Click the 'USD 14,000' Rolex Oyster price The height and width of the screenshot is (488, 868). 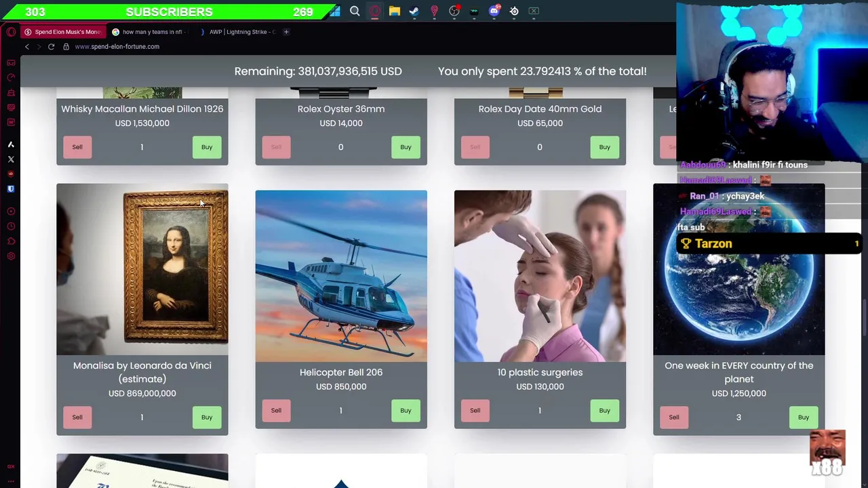click(341, 123)
